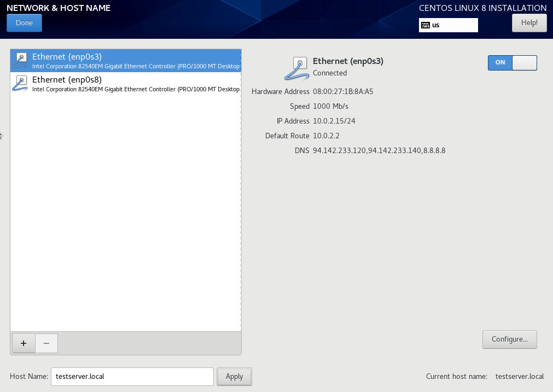The height and width of the screenshot is (392, 553).
Task: Toggle the enp0s3 connection ON switch
Action: pyautogui.click(x=513, y=63)
